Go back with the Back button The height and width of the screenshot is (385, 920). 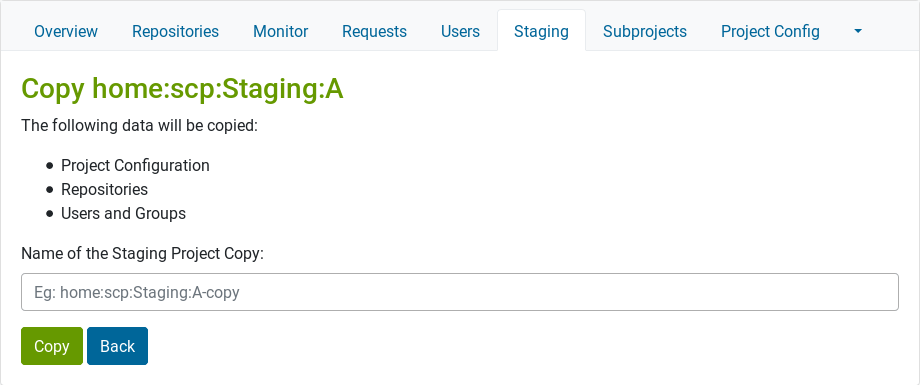coord(117,346)
